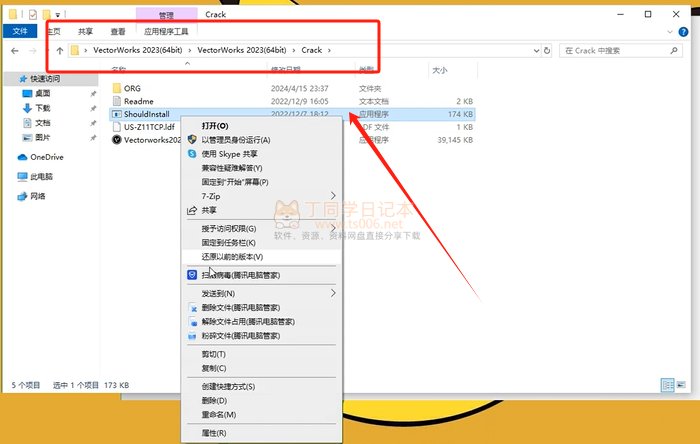Select the Readme text file

point(138,101)
